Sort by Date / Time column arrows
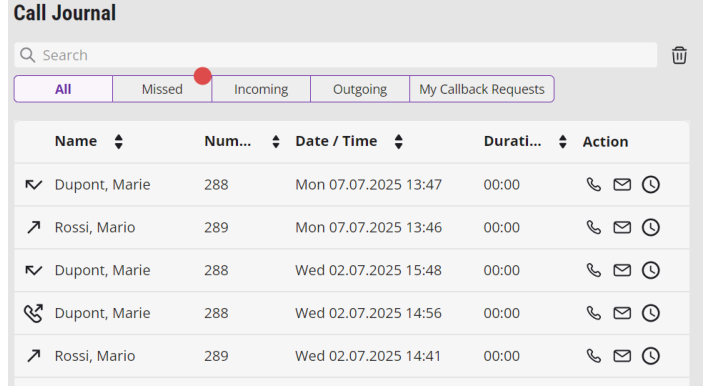Viewport: 717px width, 386px height. tap(399, 141)
